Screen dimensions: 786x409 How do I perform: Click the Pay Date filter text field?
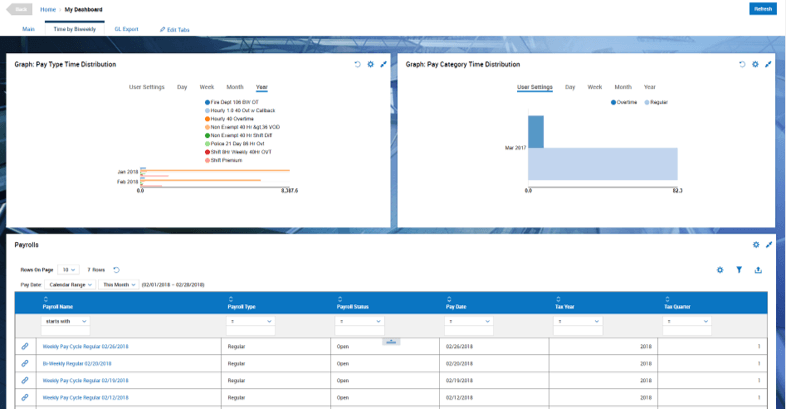tap(469, 331)
